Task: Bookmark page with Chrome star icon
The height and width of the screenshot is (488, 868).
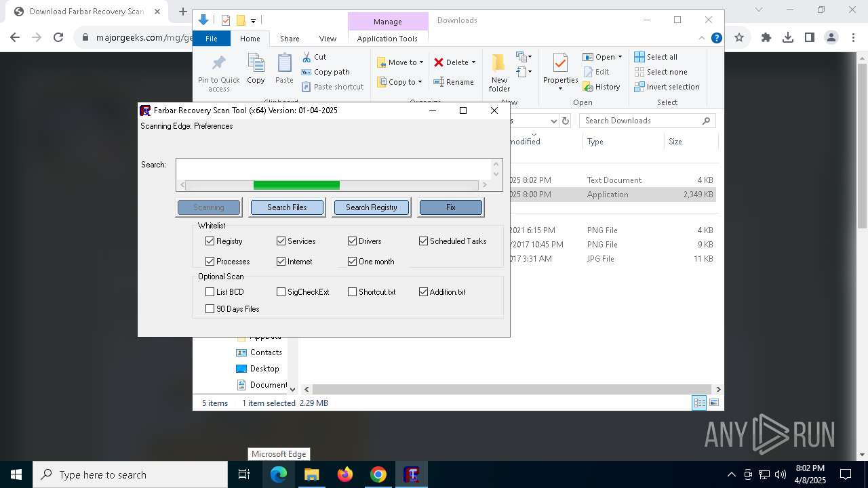Action: coord(739,37)
